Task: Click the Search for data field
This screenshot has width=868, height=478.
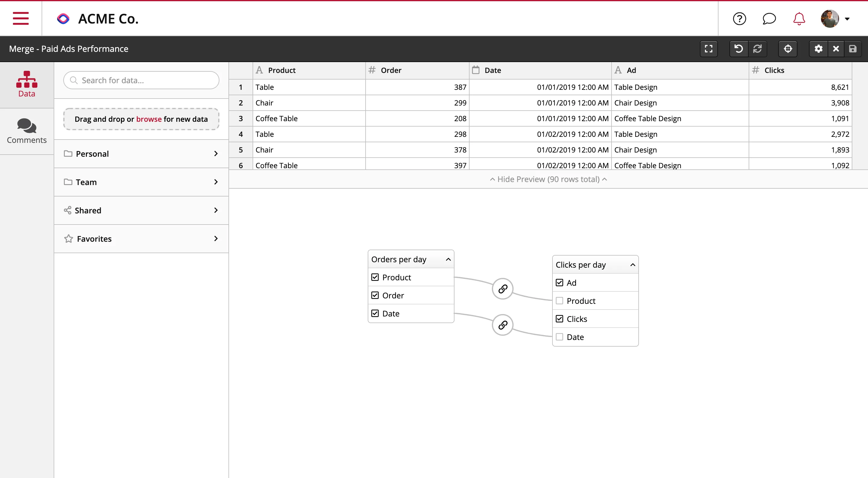Action: [141, 80]
